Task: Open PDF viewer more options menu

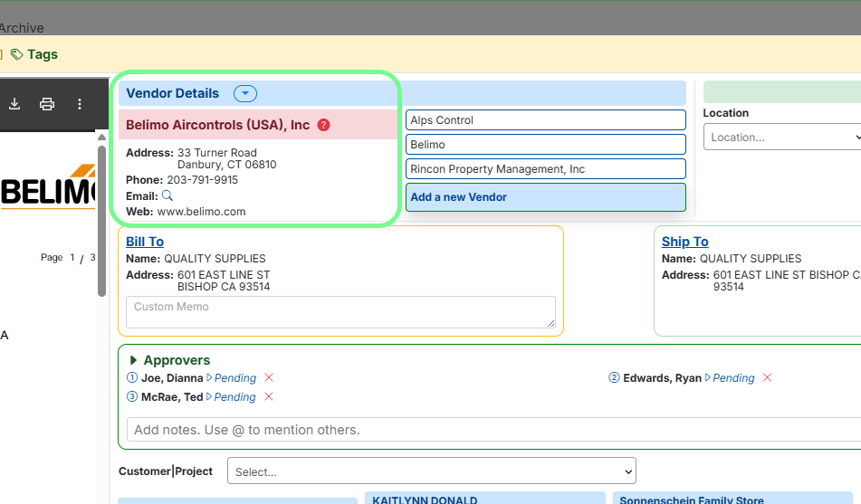Action: [80, 104]
